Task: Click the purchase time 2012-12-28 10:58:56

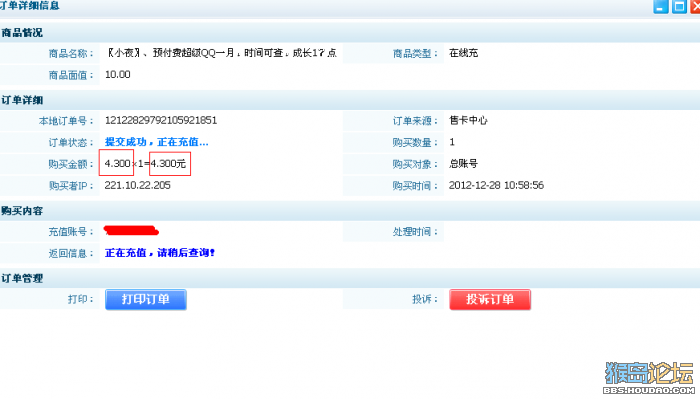Action: tap(496, 185)
